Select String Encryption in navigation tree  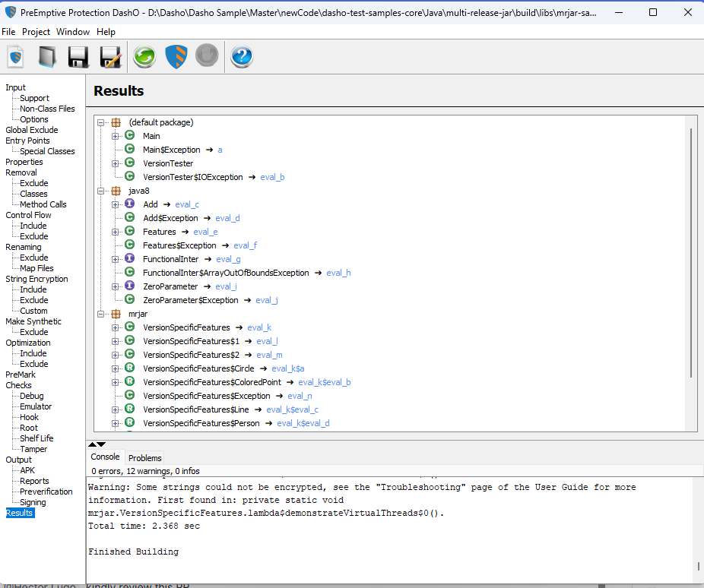point(36,279)
